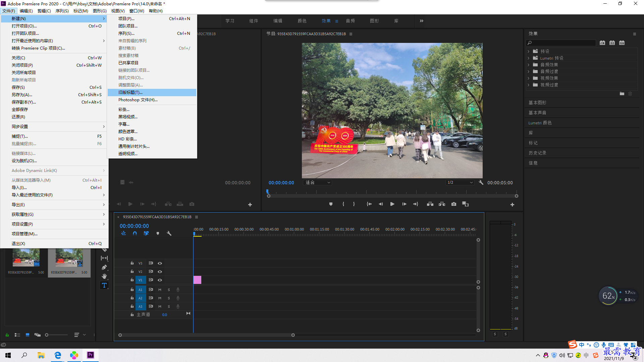Screen dimensions: 644x362
Task: Open the 1/2 playback resolution dropdown
Action: tap(460, 182)
